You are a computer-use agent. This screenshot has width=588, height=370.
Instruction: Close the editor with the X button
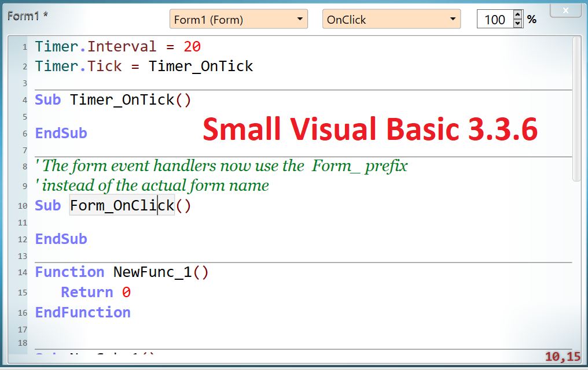(x=565, y=10)
